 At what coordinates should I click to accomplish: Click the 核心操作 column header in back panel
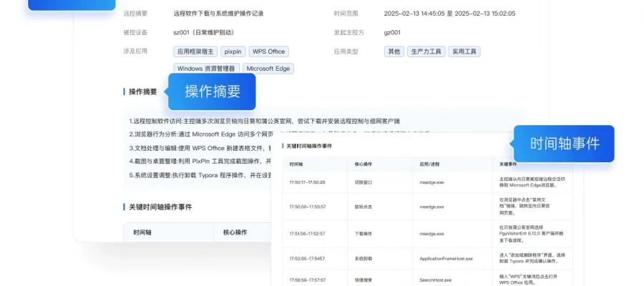[235, 232]
